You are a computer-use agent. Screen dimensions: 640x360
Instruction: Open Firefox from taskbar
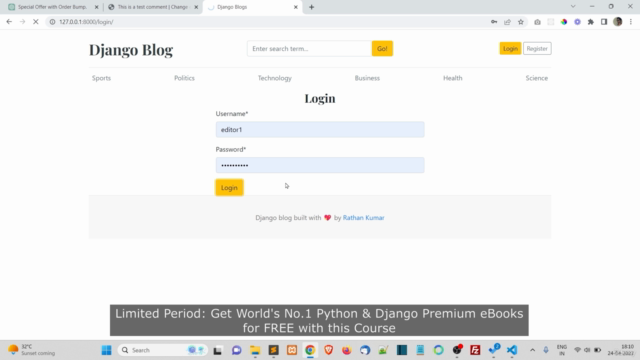pyautogui.click(x=347, y=350)
